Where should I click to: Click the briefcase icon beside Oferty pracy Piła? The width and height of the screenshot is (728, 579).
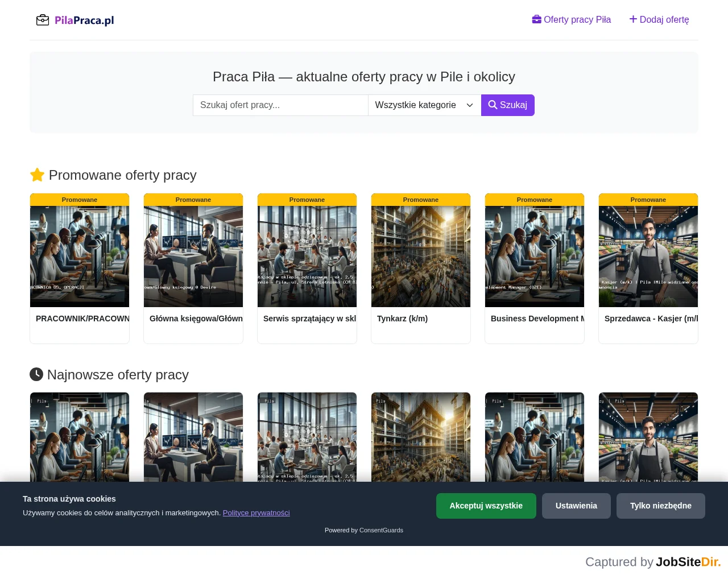click(536, 19)
